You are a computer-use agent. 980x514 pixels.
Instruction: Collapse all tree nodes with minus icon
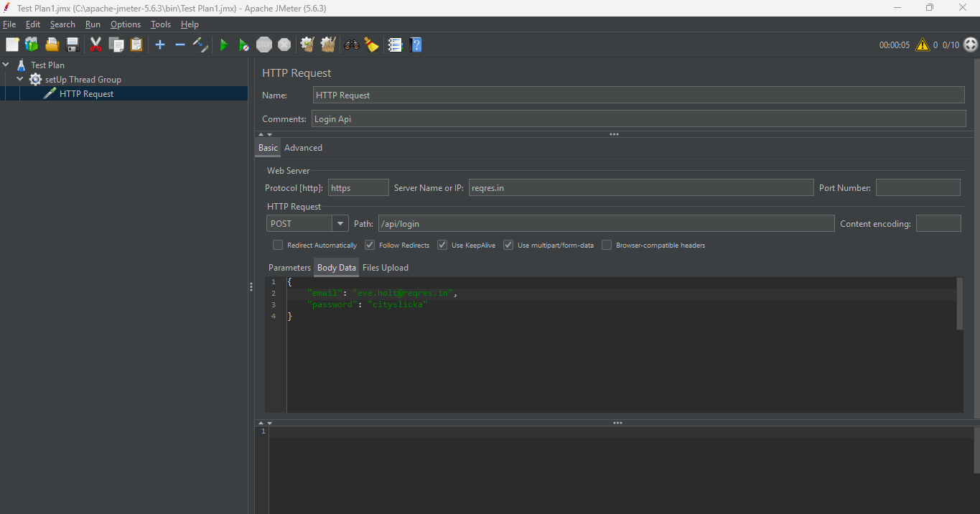click(180, 45)
